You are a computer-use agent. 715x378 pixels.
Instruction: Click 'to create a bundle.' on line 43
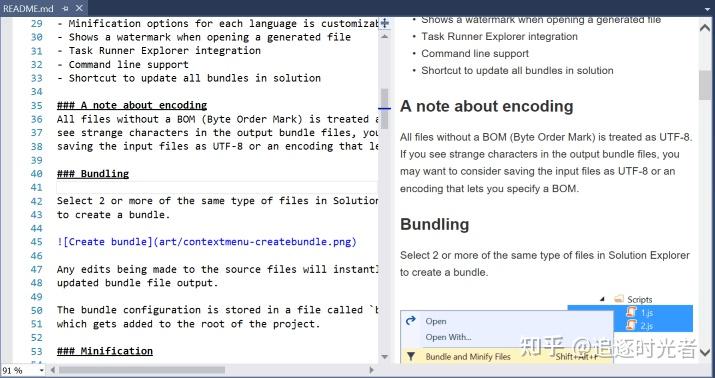coord(114,215)
